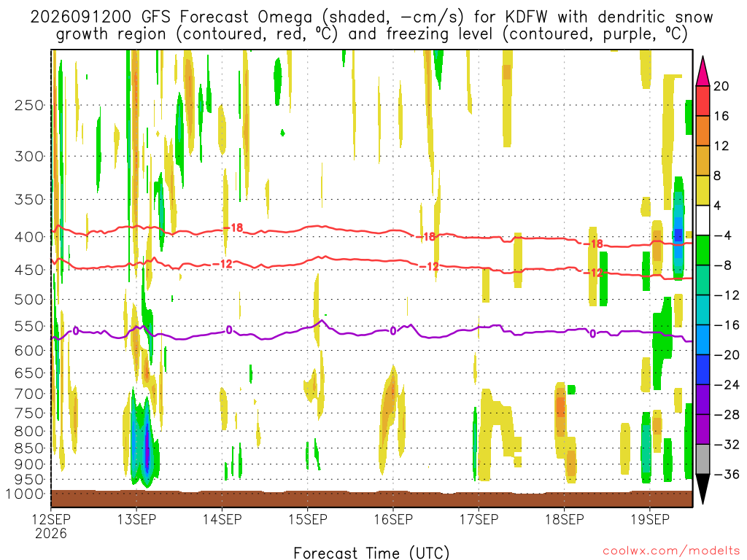Click the red -12 contour label near 16SEP
This screenshot has width=747, height=560.
click(x=429, y=267)
